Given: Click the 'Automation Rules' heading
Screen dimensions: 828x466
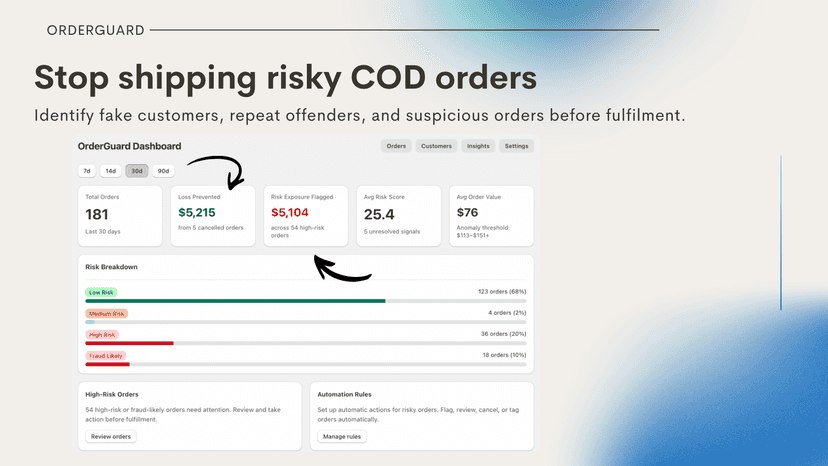Looking at the screenshot, I should pyautogui.click(x=344, y=394).
